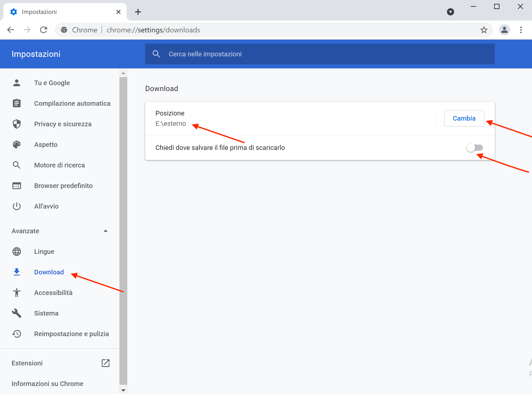Focus the Cerca nelle impostazioni search field
Image resolution: width=532 pixels, height=394 pixels.
(320, 54)
